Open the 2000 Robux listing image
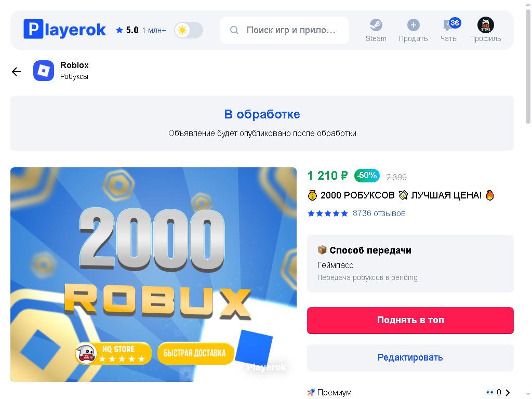The width and height of the screenshot is (532, 399). click(x=153, y=274)
